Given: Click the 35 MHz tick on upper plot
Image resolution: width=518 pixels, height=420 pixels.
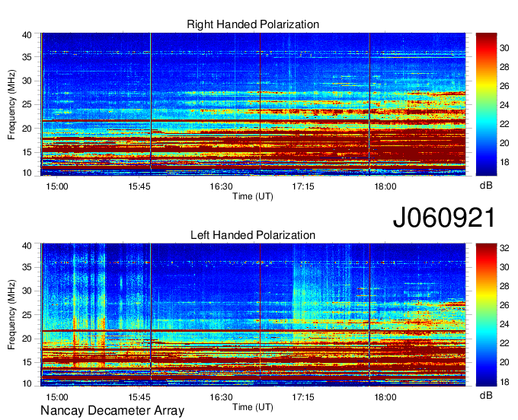Looking at the screenshot, I should tap(27, 57).
